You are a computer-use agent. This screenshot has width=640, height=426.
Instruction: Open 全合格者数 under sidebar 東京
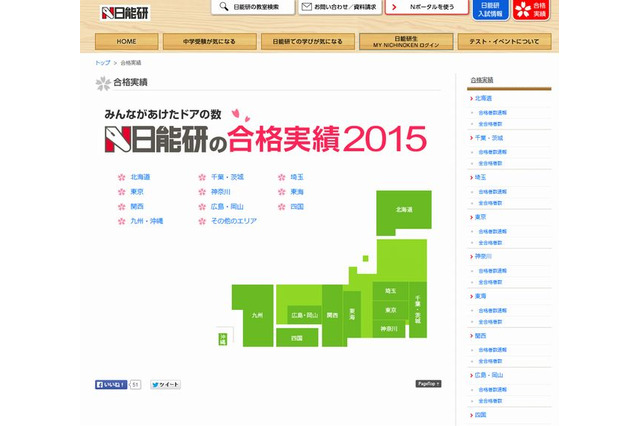coord(490,243)
